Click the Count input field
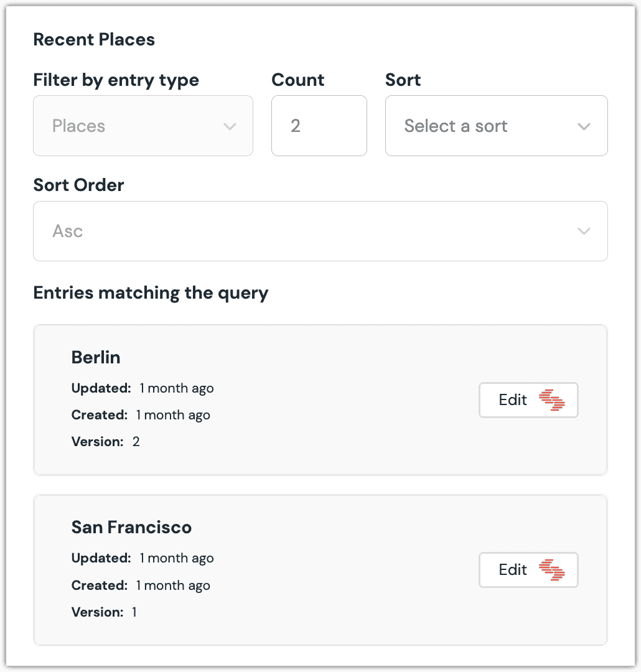641x672 pixels. (319, 126)
